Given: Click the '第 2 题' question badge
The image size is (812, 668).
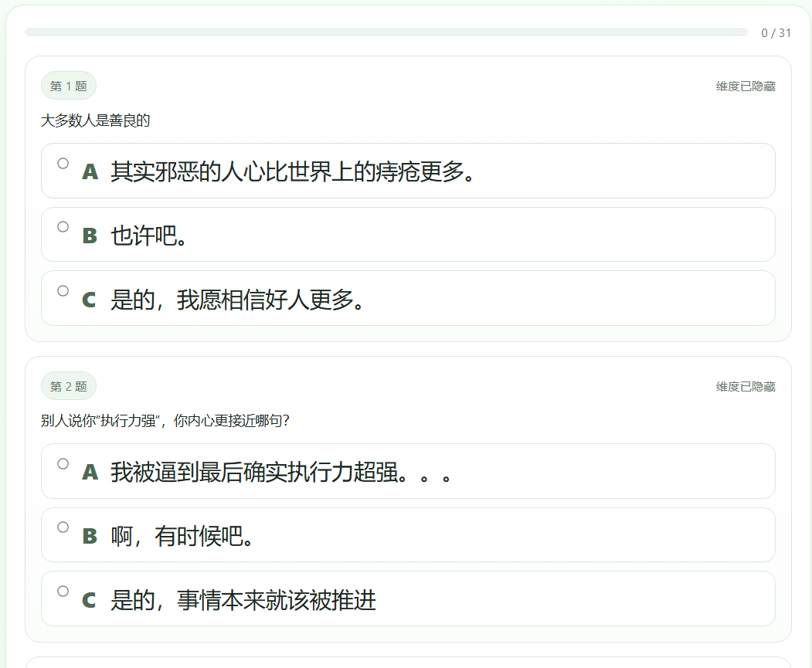Looking at the screenshot, I should [x=68, y=386].
